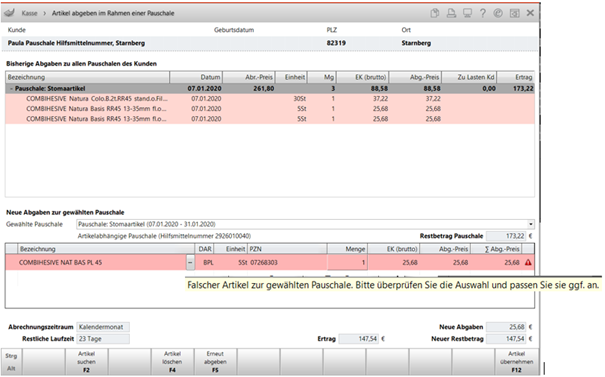Click customer name Paula Pauschale Hilfsmittelnummer, Starnberg
Screen dimensions: 605x377
[76, 43]
